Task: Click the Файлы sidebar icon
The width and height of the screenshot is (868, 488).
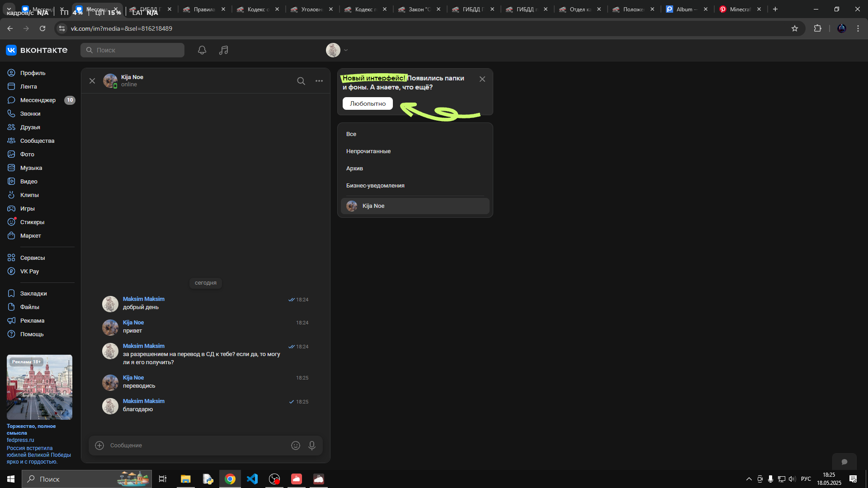Action: (x=11, y=307)
